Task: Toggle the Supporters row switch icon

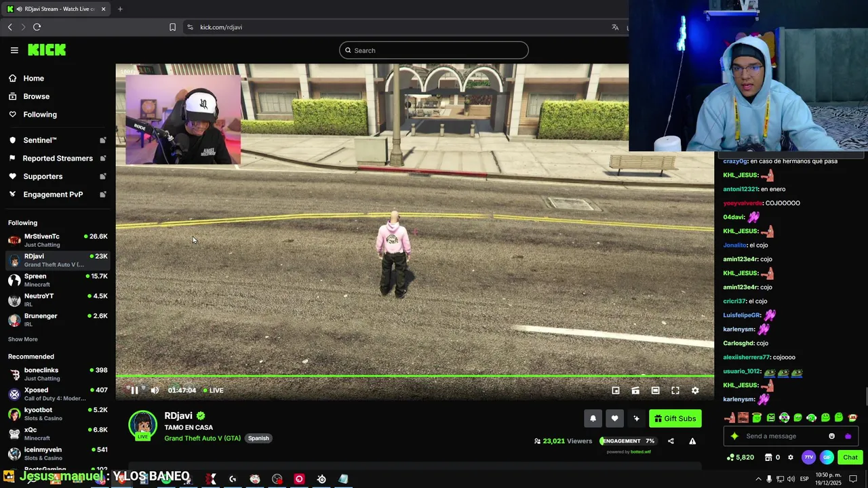Action: 103,176
